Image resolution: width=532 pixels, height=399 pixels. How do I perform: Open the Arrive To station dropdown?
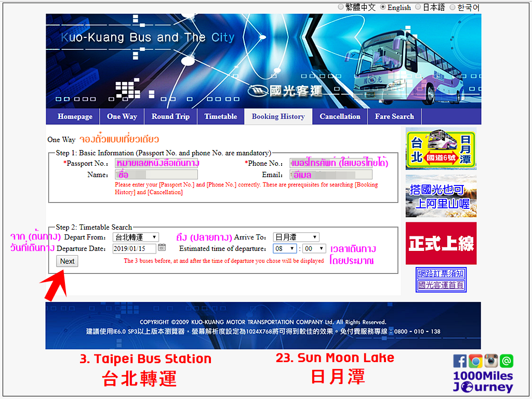tap(296, 237)
